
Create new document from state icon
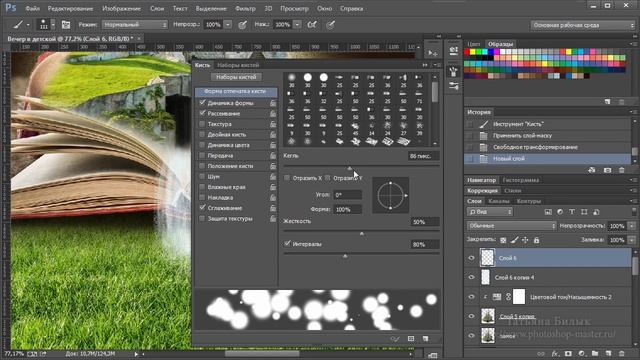pos(592,170)
